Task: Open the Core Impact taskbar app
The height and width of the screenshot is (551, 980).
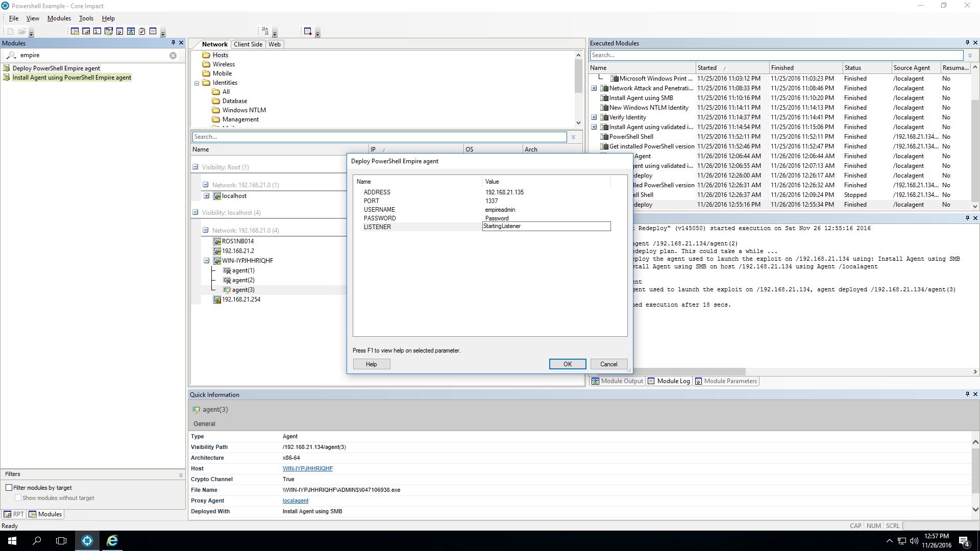Action: (87, 541)
